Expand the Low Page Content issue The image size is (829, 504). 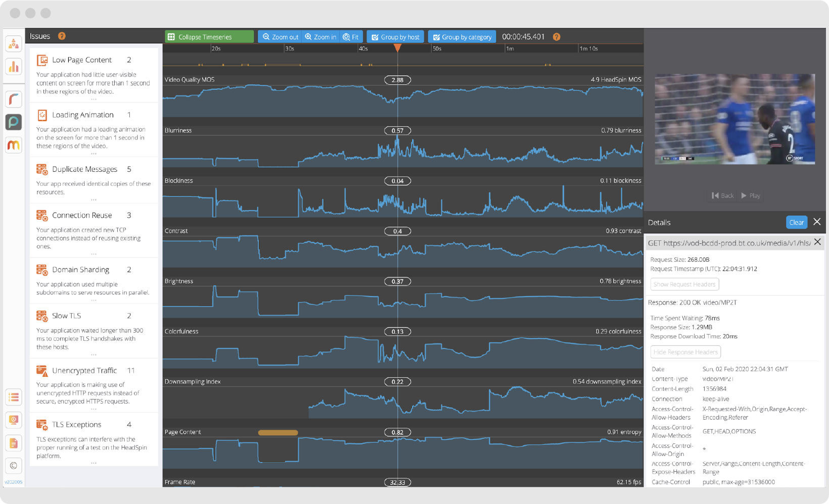pyautogui.click(x=94, y=75)
